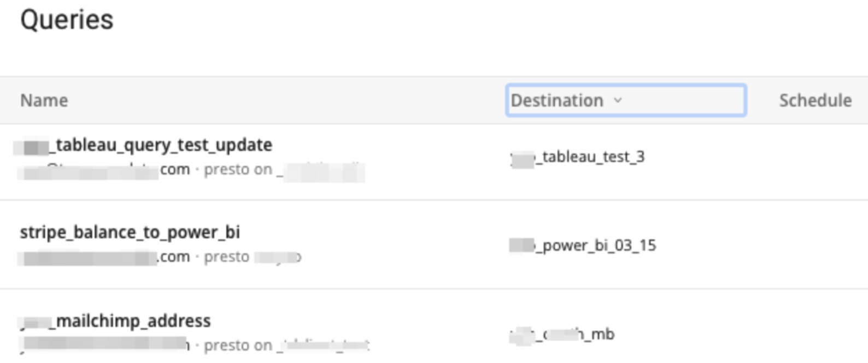
Task: Click the owner email under stripe_balance_to_power_bi
Action: tap(104, 257)
